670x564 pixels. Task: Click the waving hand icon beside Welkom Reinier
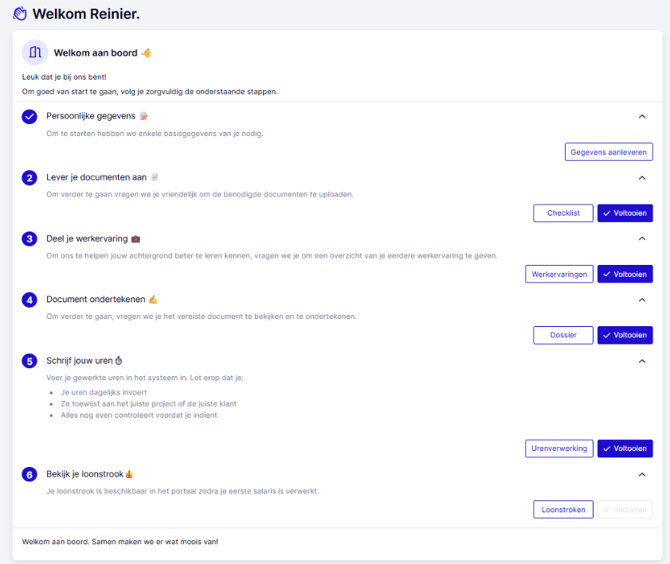coord(20,14)
